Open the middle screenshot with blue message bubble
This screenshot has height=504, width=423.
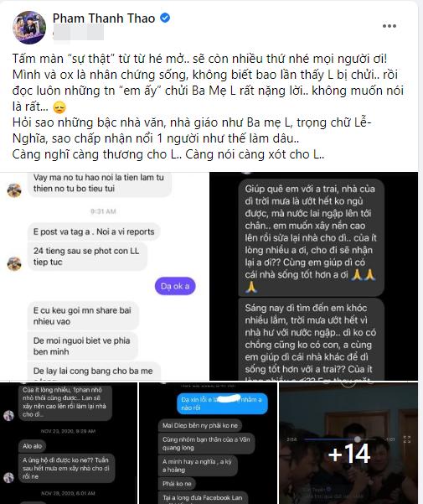tap(208, 444)
